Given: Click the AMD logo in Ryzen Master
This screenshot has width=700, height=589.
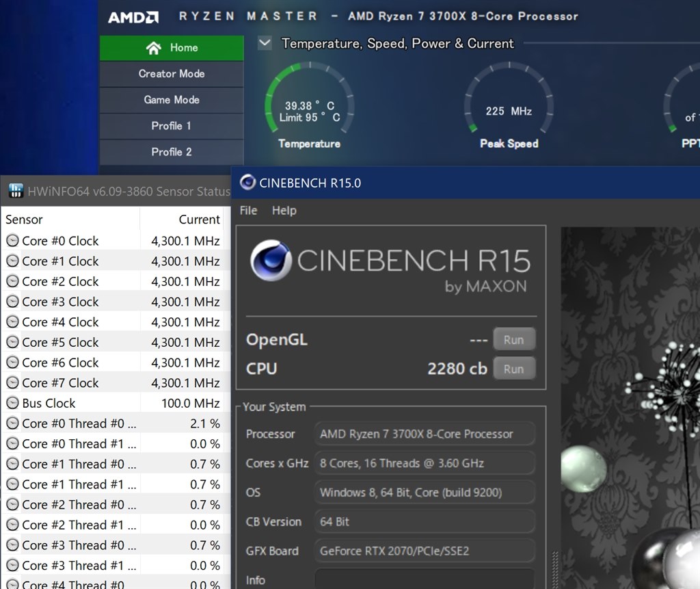Looking at the screenshot, I should click(x=133, y=17).
